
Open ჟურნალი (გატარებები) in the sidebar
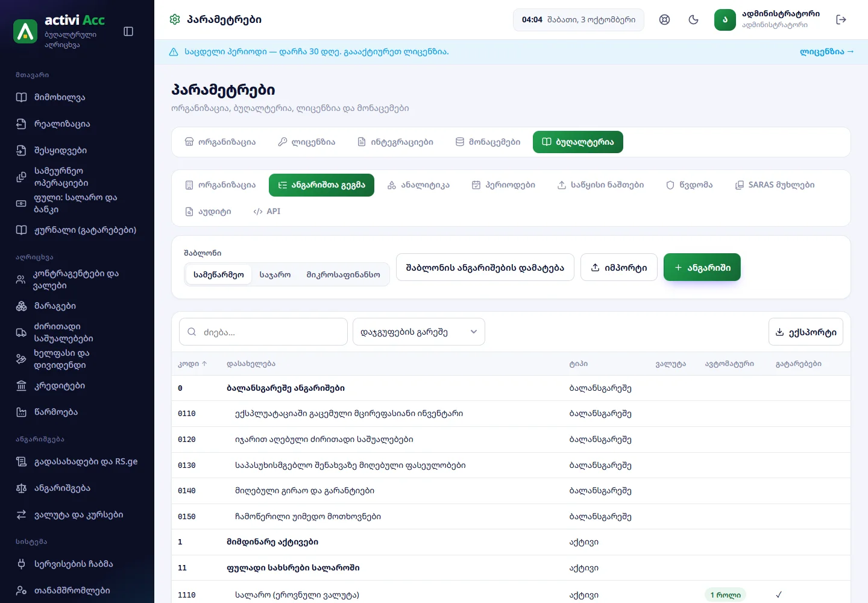click(x=77, y=230)
